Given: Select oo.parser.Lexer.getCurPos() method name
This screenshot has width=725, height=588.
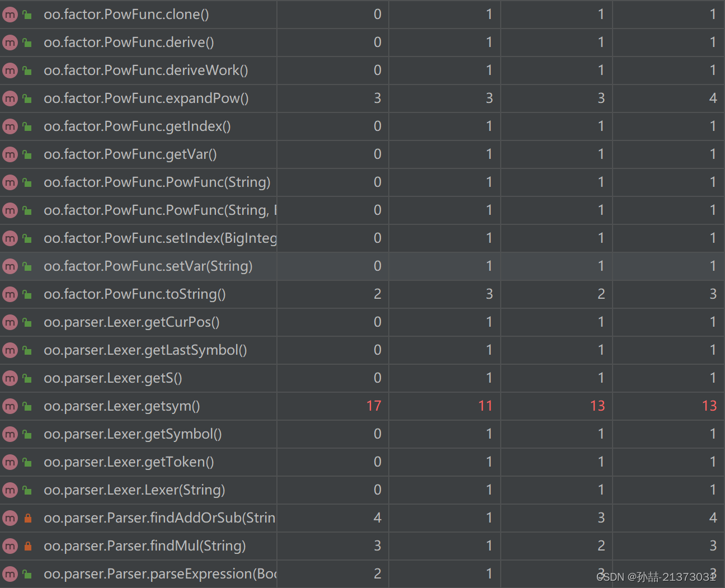Looking at the screenshot, I should [132, 322].
